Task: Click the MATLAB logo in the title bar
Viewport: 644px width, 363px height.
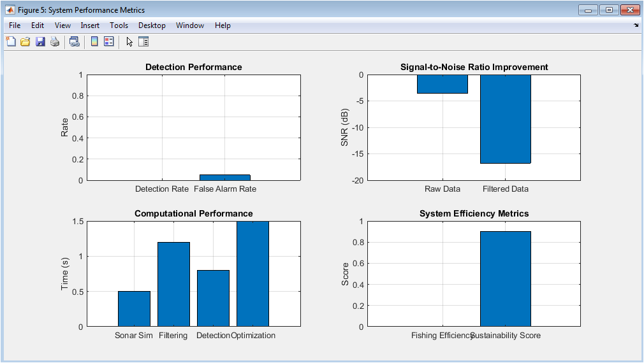Action: pyautogui.click(x=10, y=10)
